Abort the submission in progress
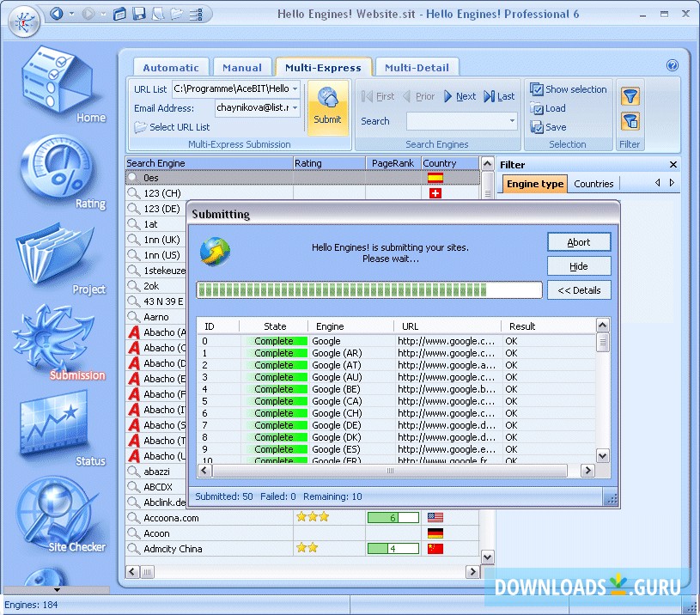The height and width of the screenshot is (615, 700). click(579, 242)
